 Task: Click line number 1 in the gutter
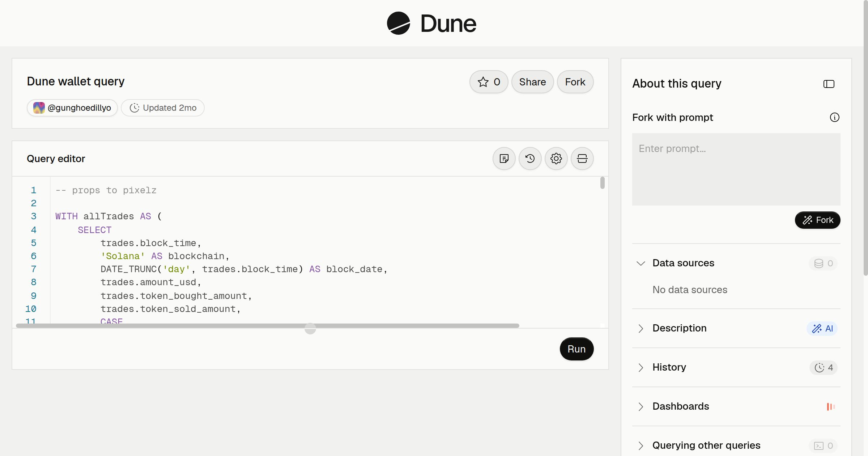tap(34, 190)
